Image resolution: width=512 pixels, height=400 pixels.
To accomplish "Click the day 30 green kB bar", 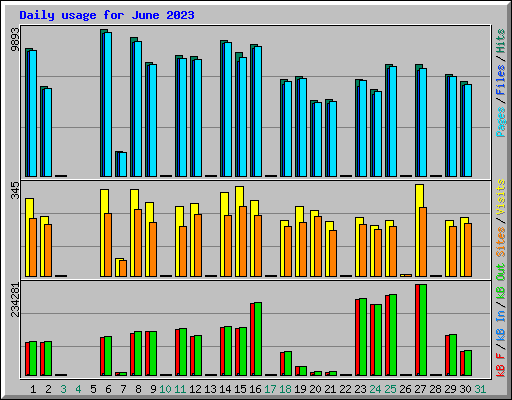I will point(468,363).
